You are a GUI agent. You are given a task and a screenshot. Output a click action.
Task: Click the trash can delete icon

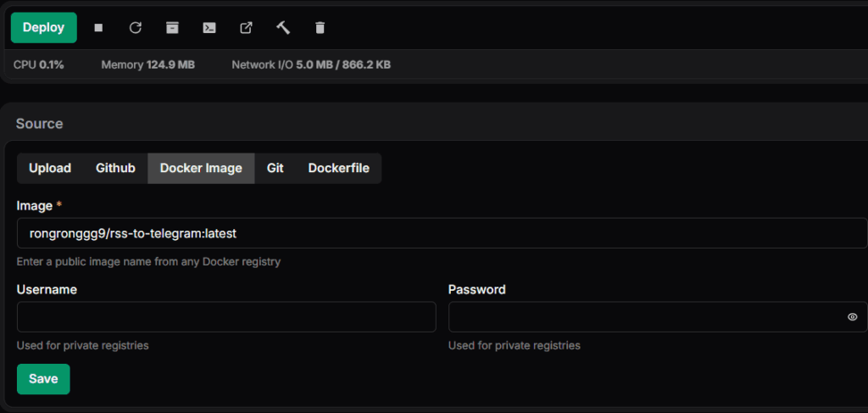[x=320, y=28]
